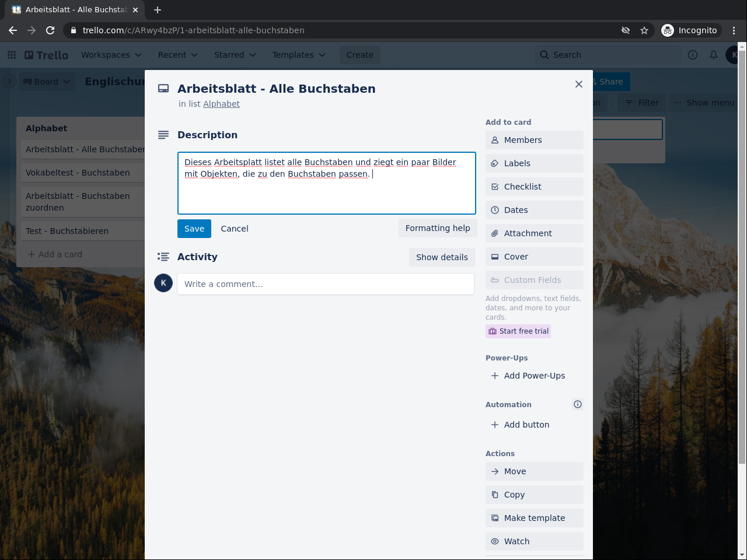747x560 pixels.
Task: Click the Share button on board
Action: (x=611, y=82)
